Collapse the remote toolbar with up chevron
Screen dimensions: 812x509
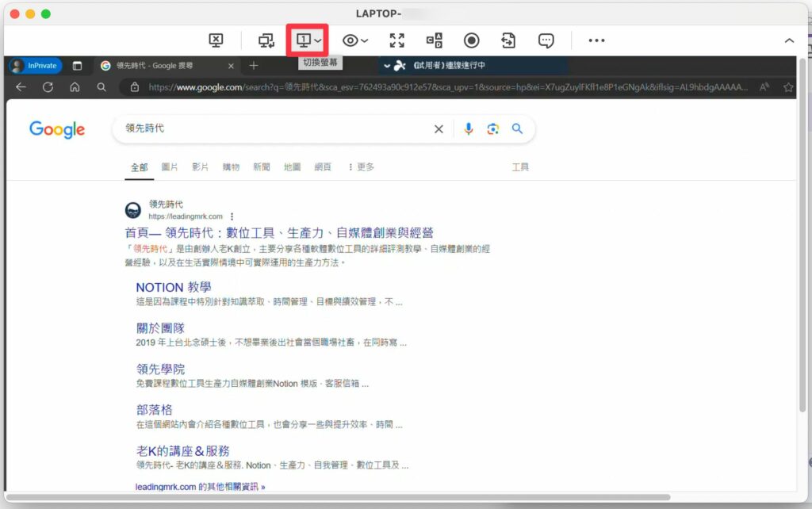click(789, 40)
